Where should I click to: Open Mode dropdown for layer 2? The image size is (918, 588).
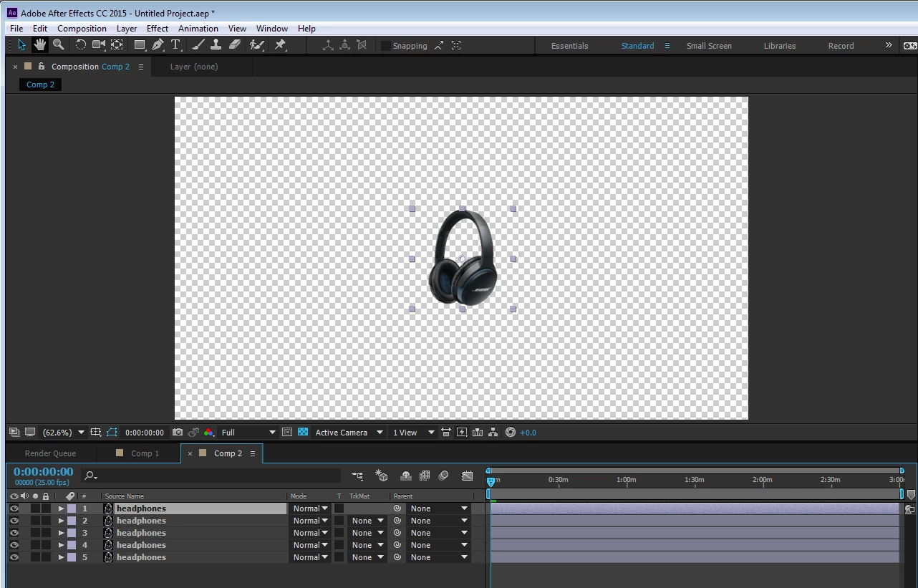pyautogui.click(x=310, y=521)
